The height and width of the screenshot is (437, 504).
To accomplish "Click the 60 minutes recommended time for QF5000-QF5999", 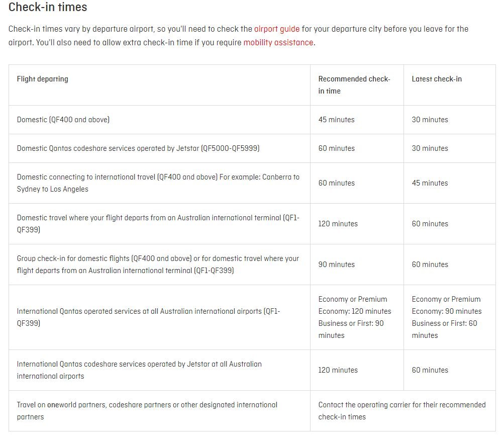I will [x=336, y=148].
